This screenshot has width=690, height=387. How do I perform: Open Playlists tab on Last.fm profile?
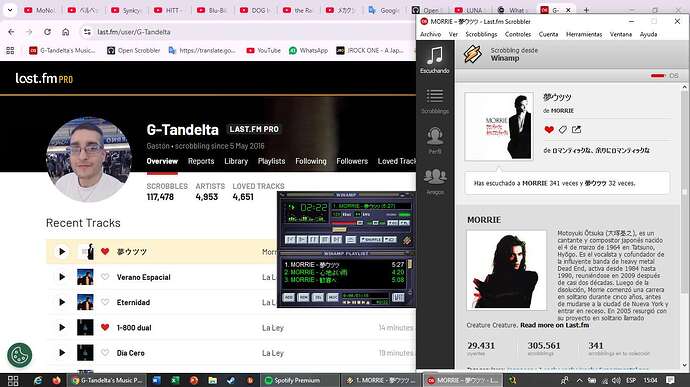pos(272,161)
